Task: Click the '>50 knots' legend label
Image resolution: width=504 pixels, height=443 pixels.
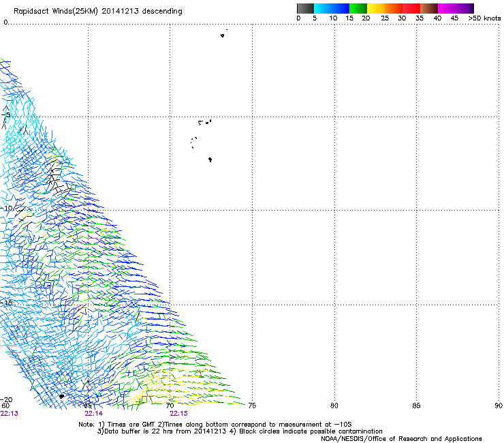Action: tap(484, 18)
